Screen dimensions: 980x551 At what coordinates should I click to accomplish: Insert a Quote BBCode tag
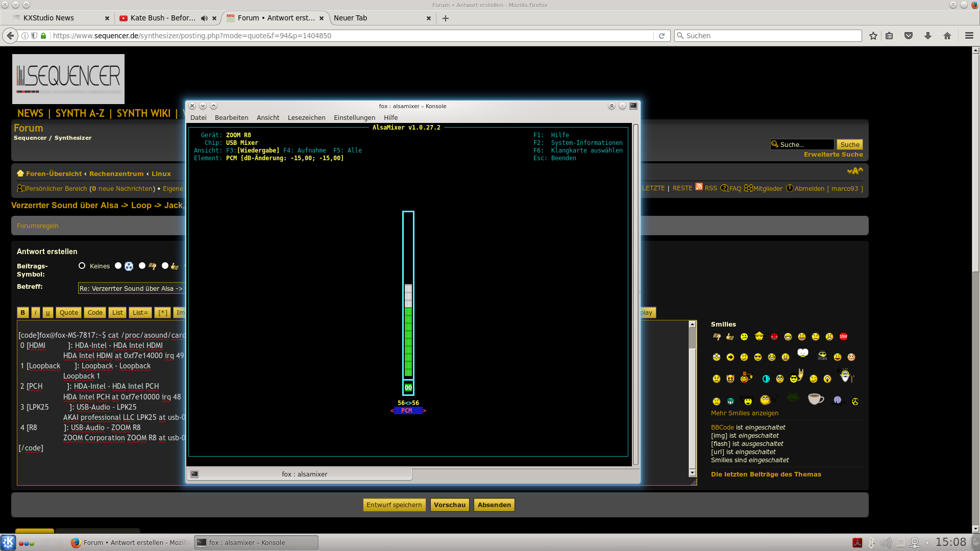(x=69, y=313)
